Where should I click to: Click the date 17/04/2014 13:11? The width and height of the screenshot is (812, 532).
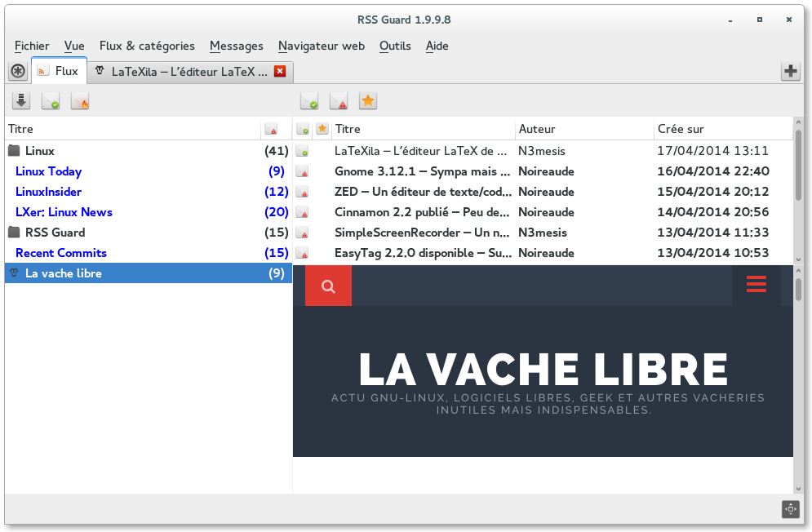click(712, 151)
